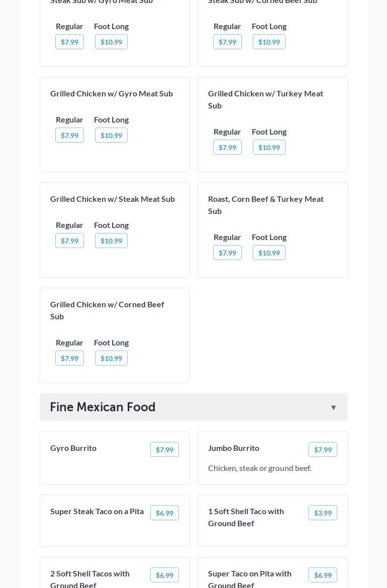This screenshot has width=387, height=588.
Task: Pick Regular $7.99 Grilled Chicken Steak Sub
Action: (69, 241)
